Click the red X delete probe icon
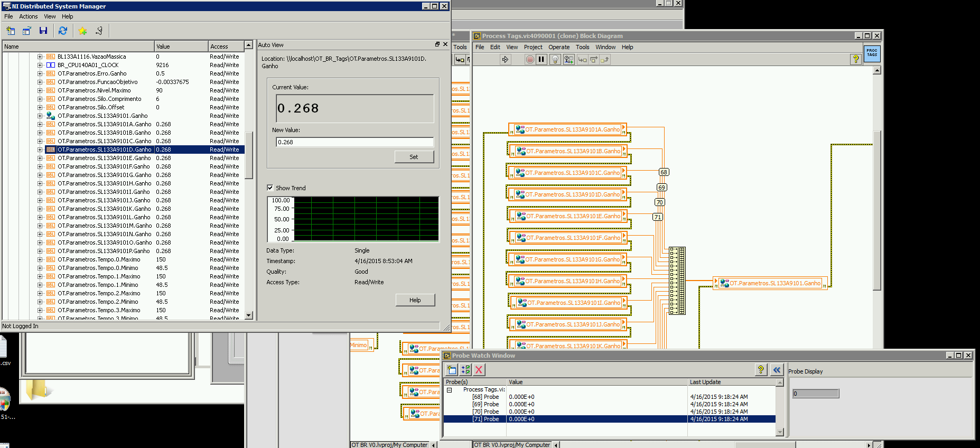The width and height of the screenshot is (980, 448). (479, 370)
